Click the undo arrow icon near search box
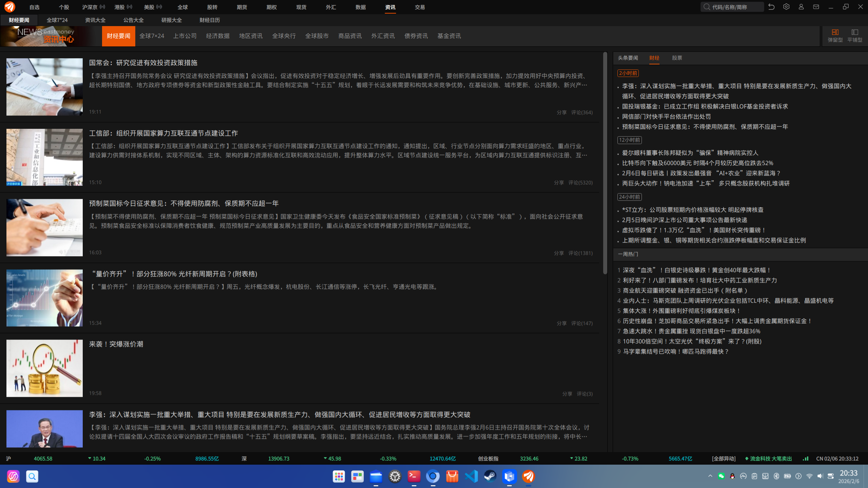868x488 pixels. click(771, 7)
